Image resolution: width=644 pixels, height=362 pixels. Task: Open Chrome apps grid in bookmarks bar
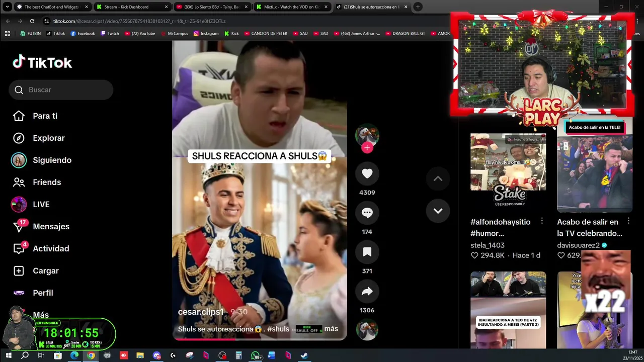[7, 34]
